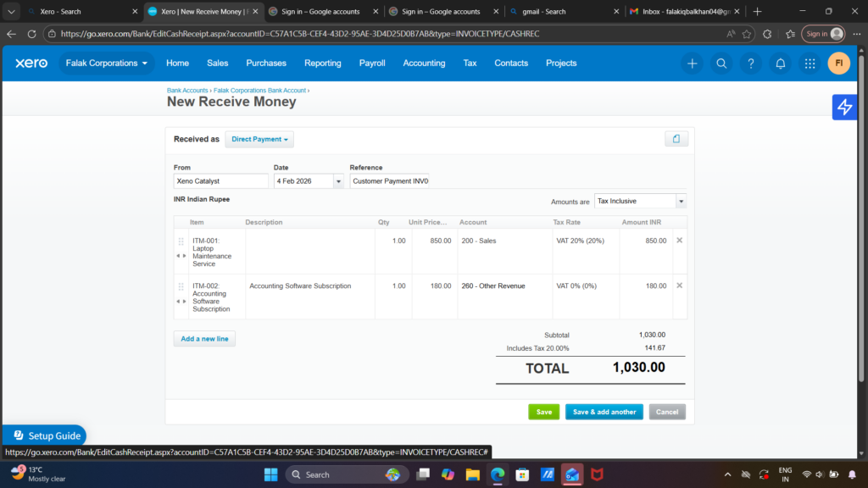Switch to the Inbox Gmail tab

coord(684,11)
